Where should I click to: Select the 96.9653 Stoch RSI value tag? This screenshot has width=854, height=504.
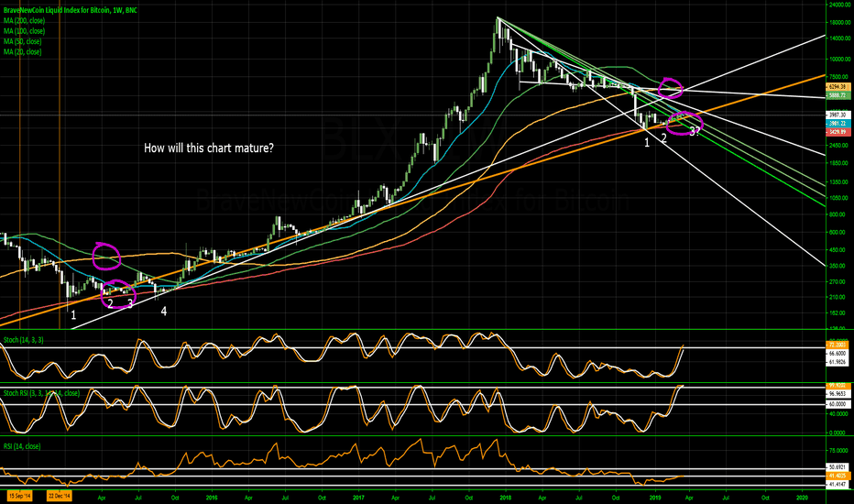point(839,393)
